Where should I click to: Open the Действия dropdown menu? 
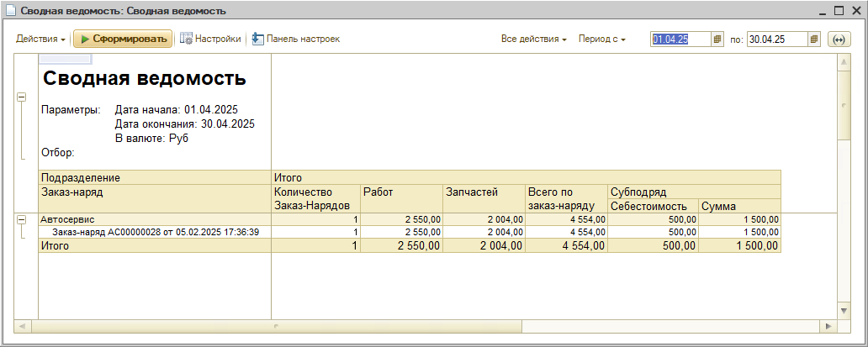[40, 39]
